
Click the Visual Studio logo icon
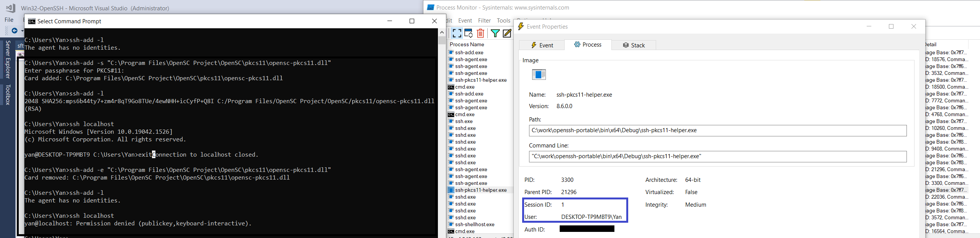click(10, 8)
